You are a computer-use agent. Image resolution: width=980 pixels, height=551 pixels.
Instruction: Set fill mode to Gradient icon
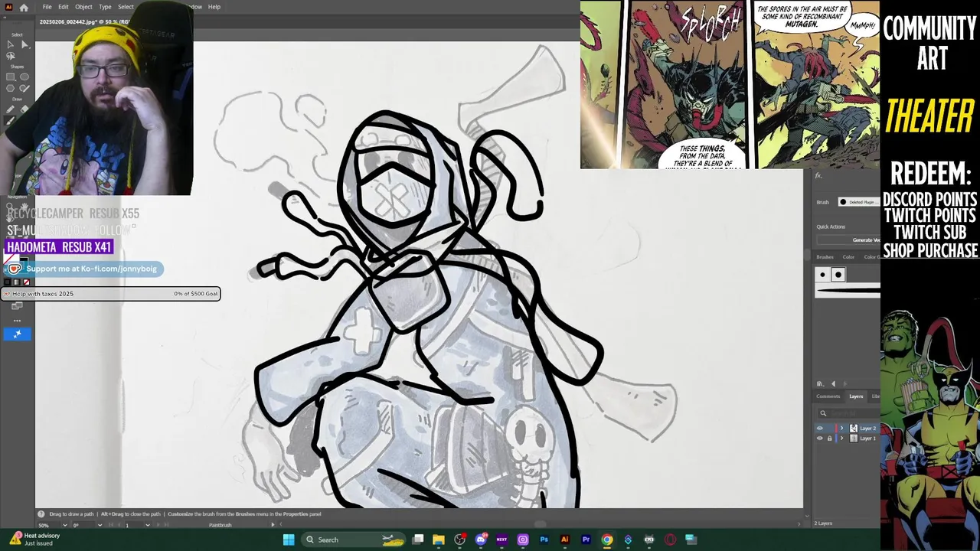click(x=17, y=282)
